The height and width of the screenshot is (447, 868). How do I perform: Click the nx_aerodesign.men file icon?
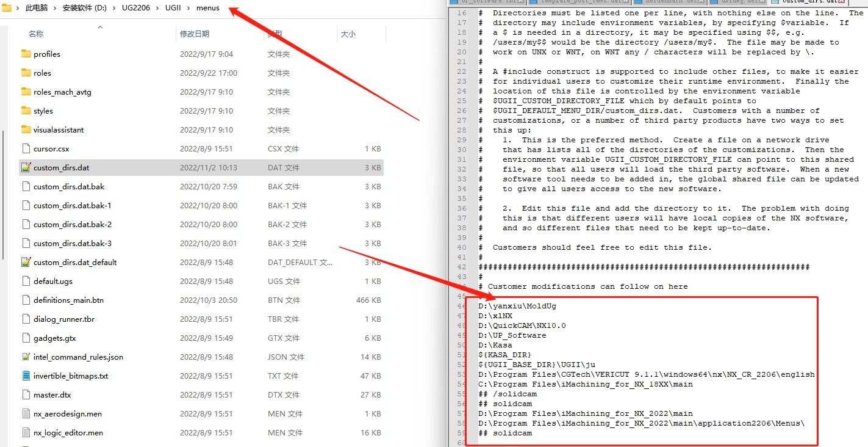26,413
